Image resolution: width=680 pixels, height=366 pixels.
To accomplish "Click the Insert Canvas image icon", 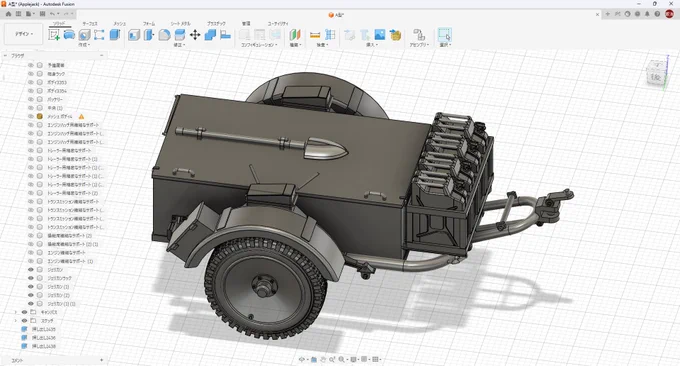I will (380, 35).
